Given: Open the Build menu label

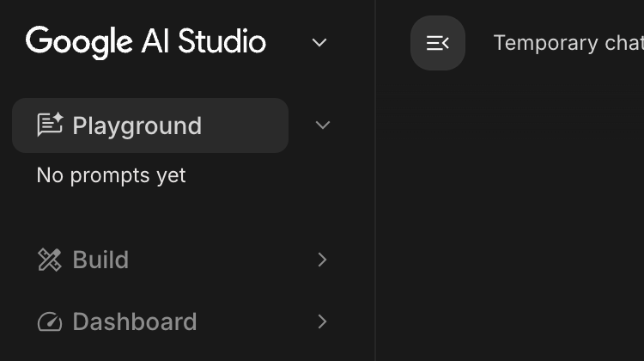Looking at the screenshot, I should point(100,260).
